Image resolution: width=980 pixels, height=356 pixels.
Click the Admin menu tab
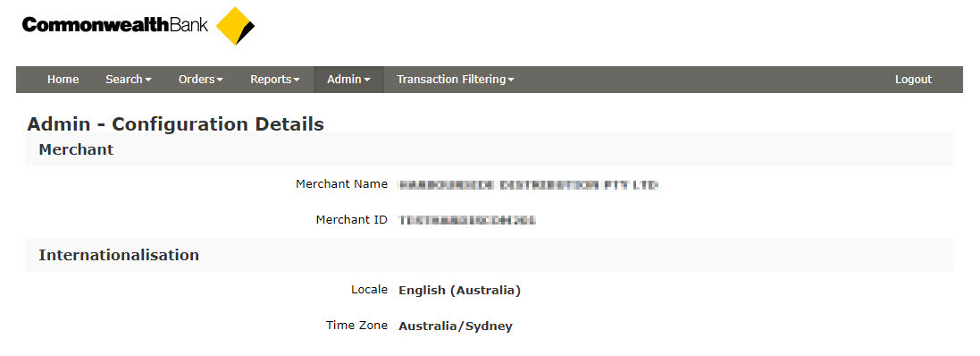(348, 80)
